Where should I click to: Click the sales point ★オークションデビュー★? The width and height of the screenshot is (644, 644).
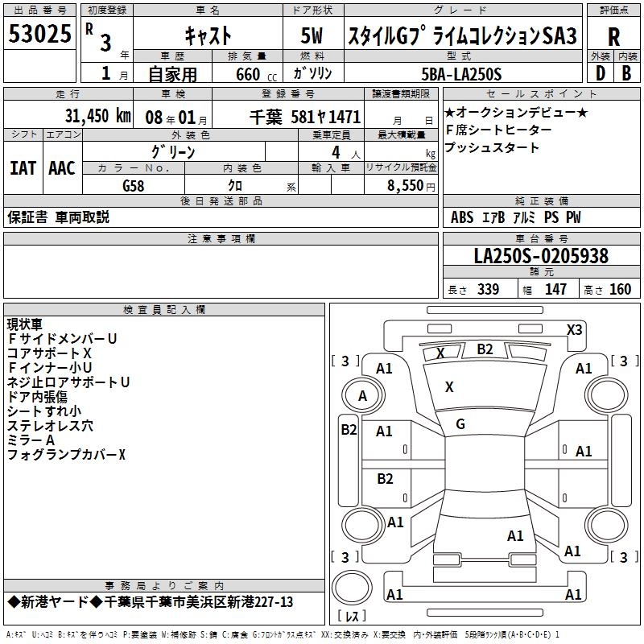tap(516, 112)
